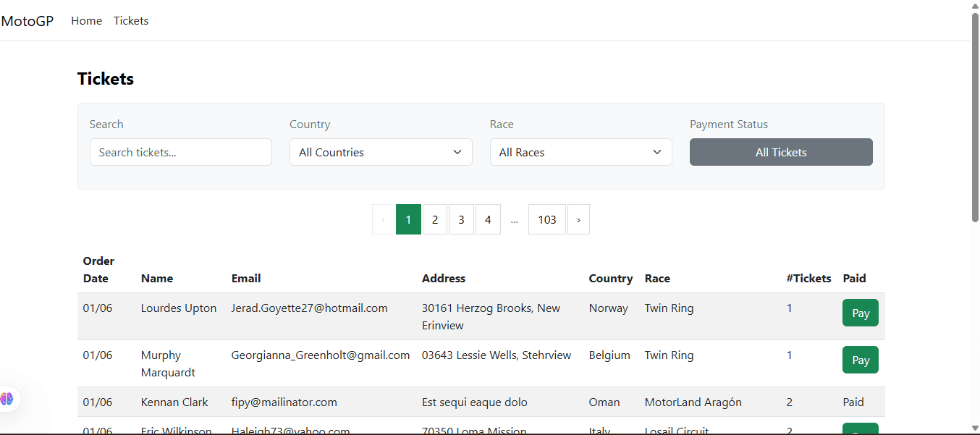The width and height of the screenshot is (980, 435).
Task: Select email fipy@mailinator.com
Action: pyautogui.click(x=284, y=402)
